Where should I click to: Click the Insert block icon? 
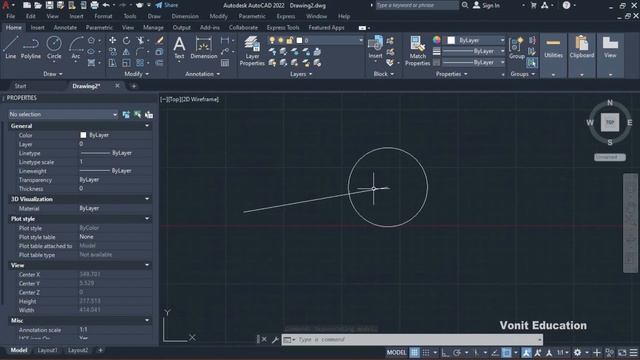point(376,47)
